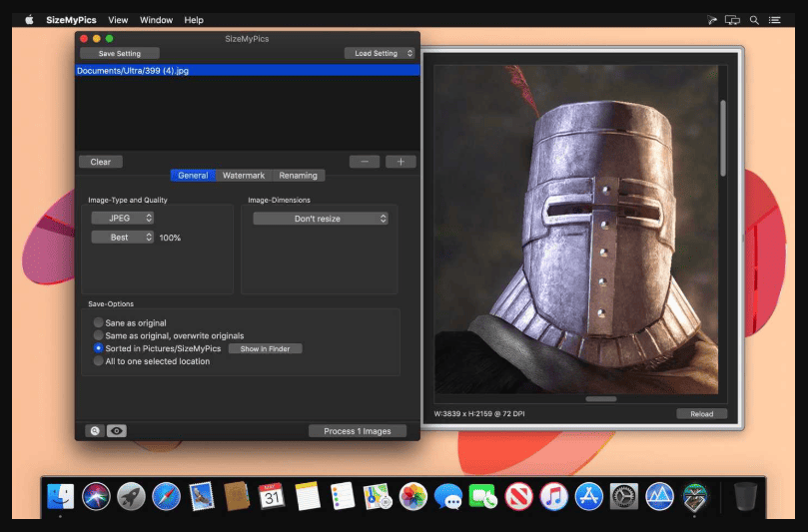The image size is (808, 532).
Task: Select Documents/Ultra/399 (4).jpg list row
Action: 248,71
